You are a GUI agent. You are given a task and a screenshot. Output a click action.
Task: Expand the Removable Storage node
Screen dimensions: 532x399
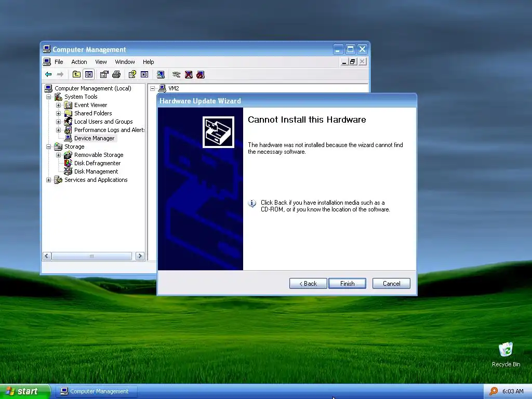pyautogui.click(x=58, y=155)
